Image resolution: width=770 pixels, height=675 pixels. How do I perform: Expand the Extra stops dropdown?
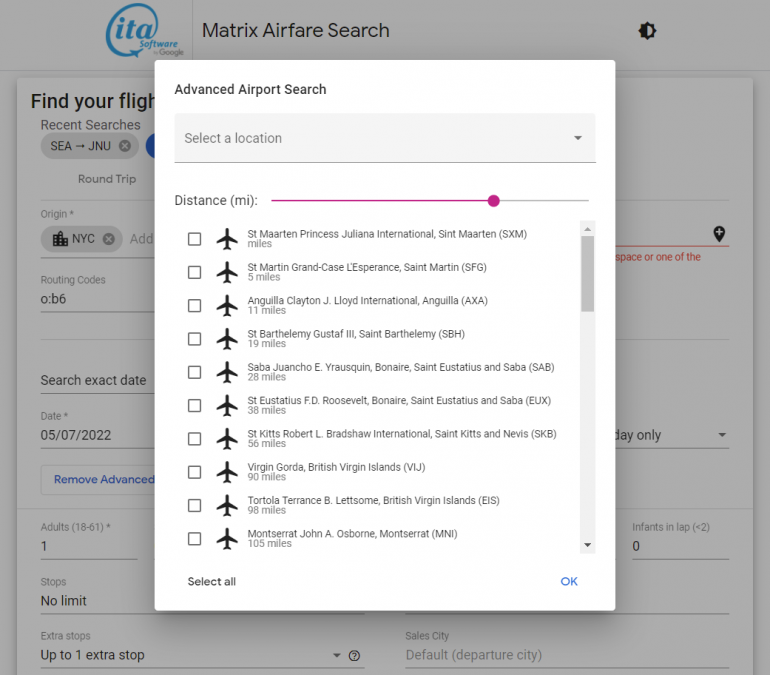click(336, 656)
